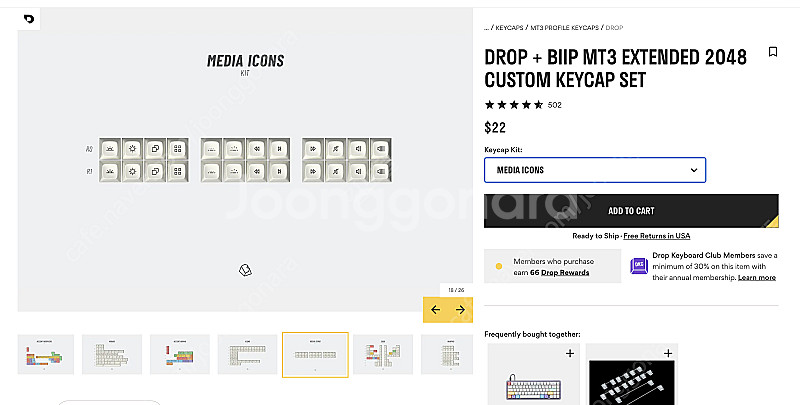Open the Drop Rewards link
800x405 pixels.
(x=567, y=273)
